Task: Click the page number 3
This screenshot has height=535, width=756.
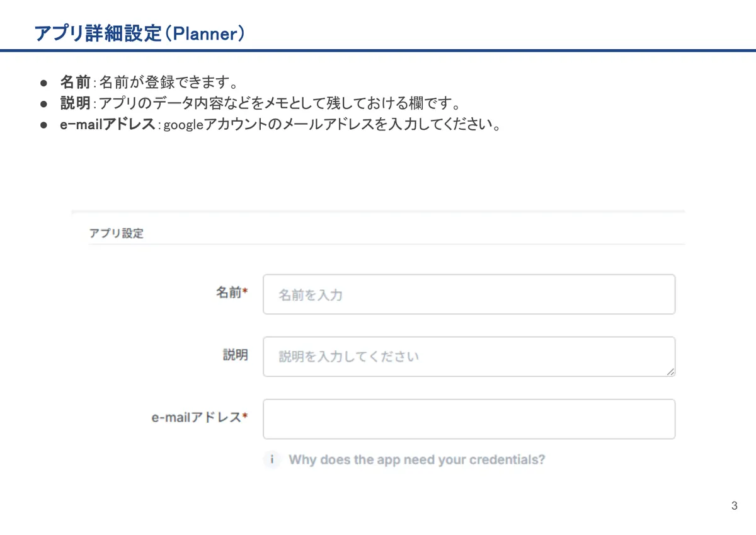Action: 735,505
